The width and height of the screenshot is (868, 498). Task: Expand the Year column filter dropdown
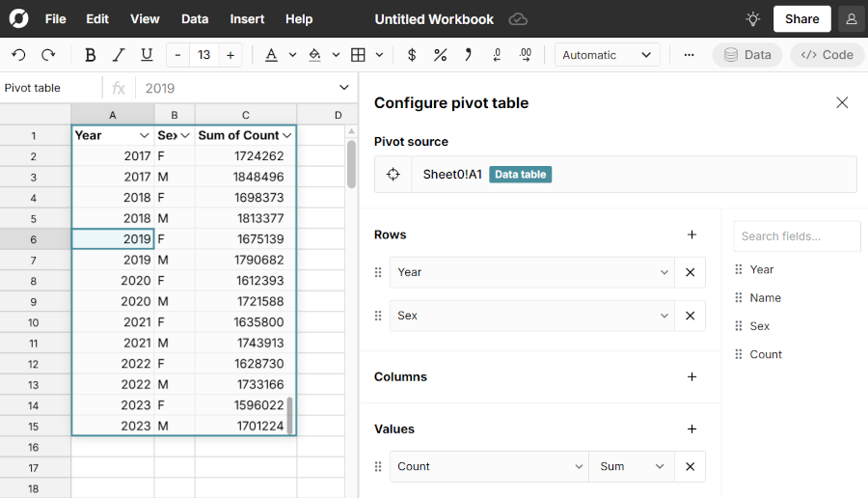coord(145,136)
